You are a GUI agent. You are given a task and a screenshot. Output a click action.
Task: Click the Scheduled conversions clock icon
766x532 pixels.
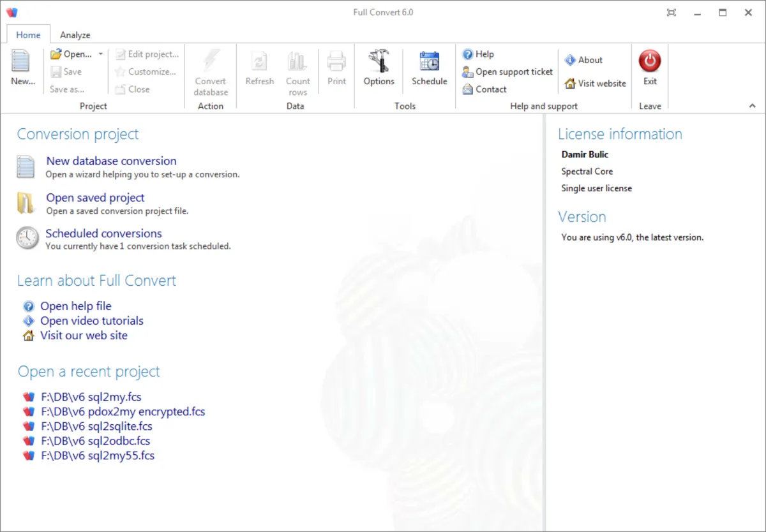[x=27, y=238]
